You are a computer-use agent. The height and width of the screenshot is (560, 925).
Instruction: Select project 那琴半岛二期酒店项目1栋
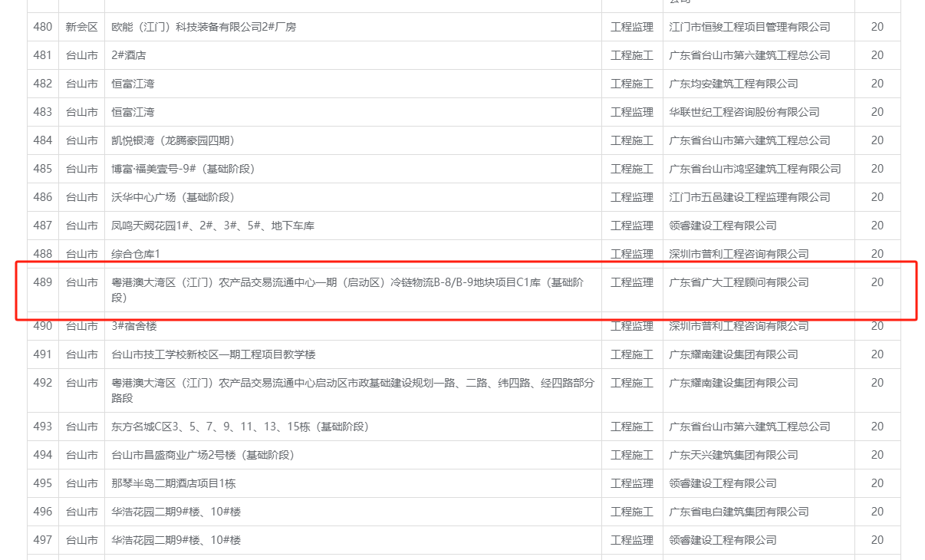point(173,483)
